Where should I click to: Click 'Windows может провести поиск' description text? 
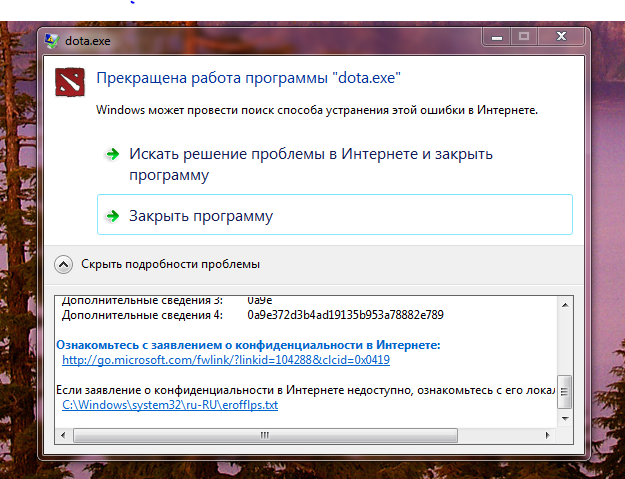[317, 110]
